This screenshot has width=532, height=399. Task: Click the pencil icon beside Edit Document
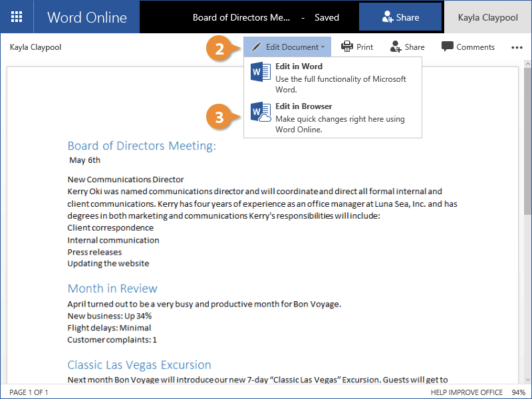point(256,47)
